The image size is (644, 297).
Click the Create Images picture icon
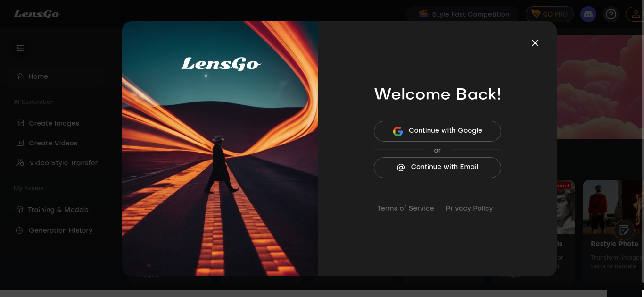(20, 123)
